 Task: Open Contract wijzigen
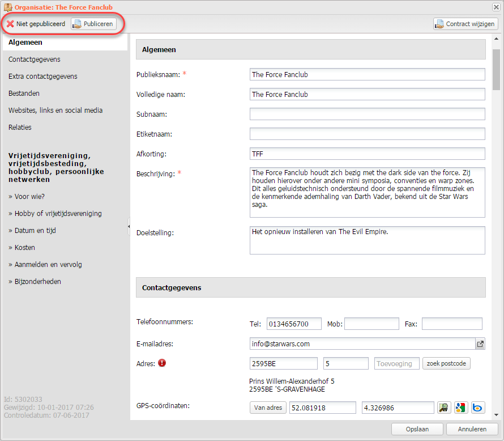pyautogui.click(x=465, y=24)
